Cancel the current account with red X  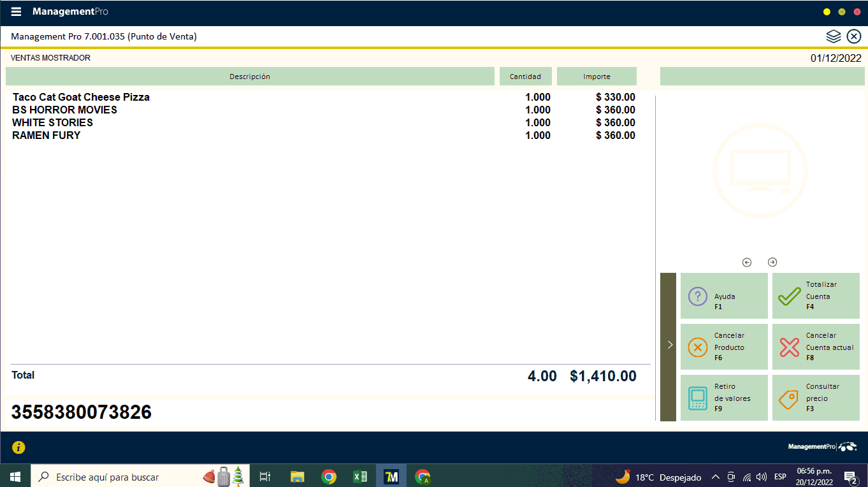(816, 347)
